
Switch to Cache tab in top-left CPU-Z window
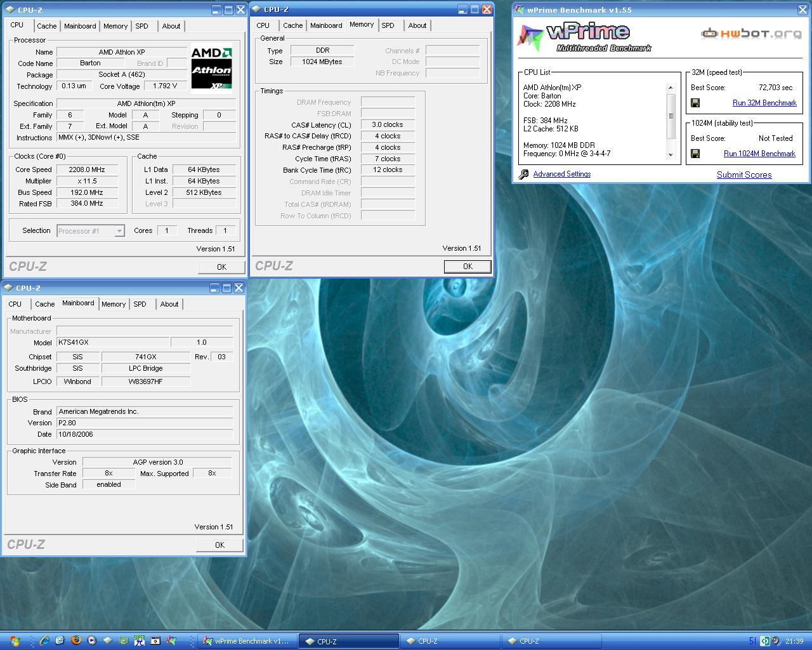pos(46,26)
